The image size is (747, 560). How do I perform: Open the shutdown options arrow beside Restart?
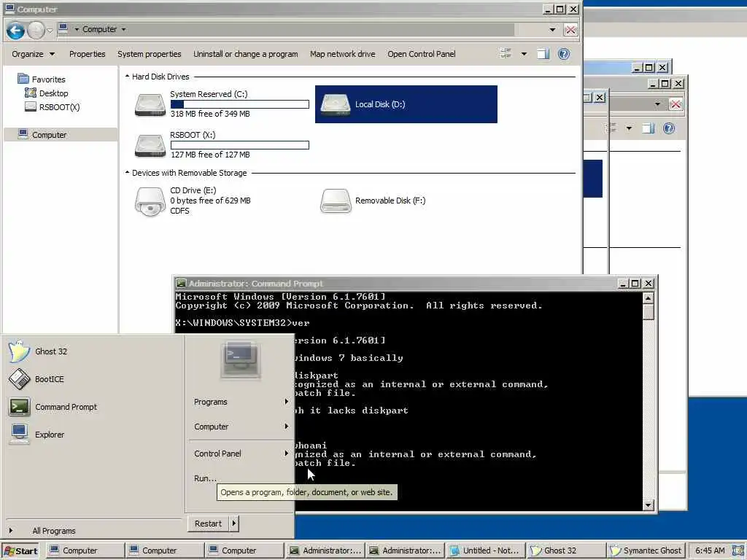click(x=233, y=524)
